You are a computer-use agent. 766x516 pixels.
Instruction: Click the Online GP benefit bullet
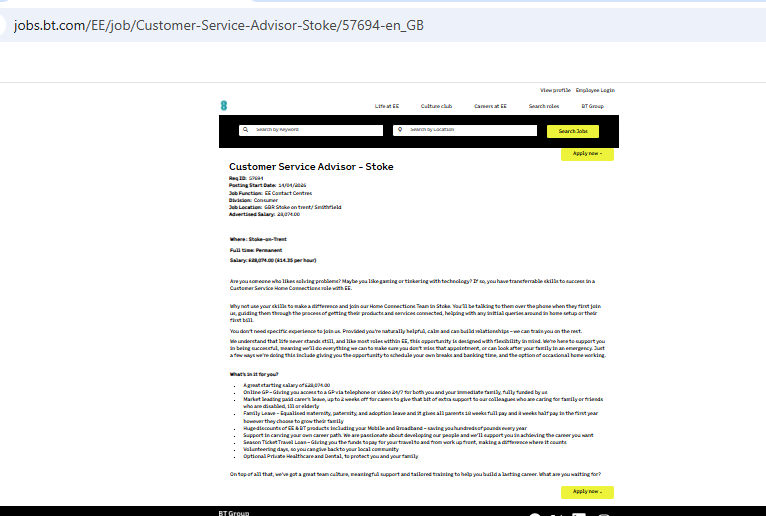pyautogui.click(x=395, y=392)
